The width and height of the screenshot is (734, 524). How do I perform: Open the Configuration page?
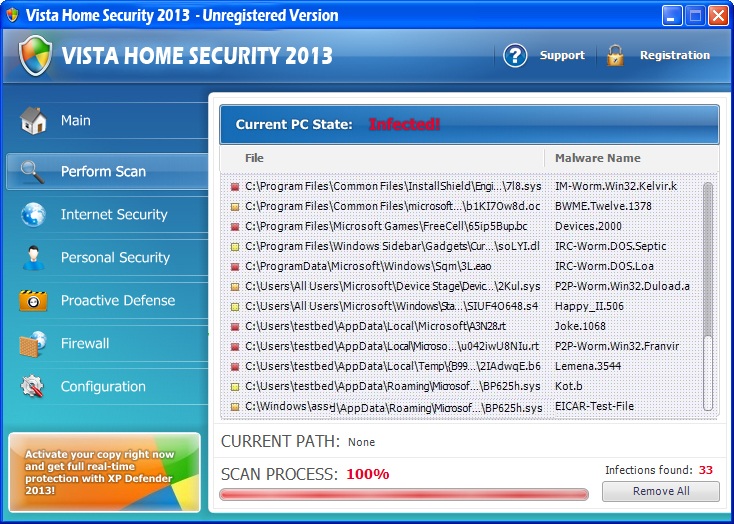point(107,387)
